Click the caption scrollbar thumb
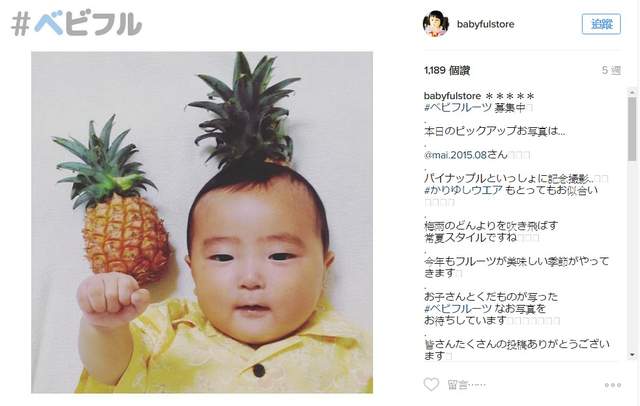 [632, 129]
